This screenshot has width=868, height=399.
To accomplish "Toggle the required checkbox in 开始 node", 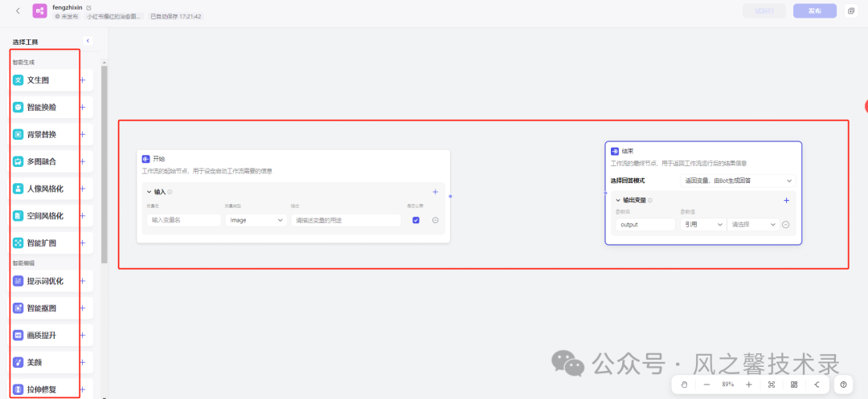I will (x=416, y=220).
